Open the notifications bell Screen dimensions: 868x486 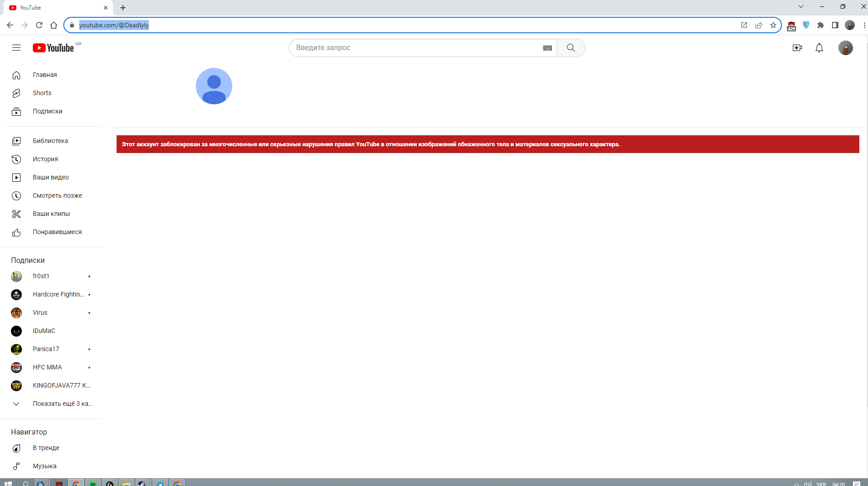819,48
